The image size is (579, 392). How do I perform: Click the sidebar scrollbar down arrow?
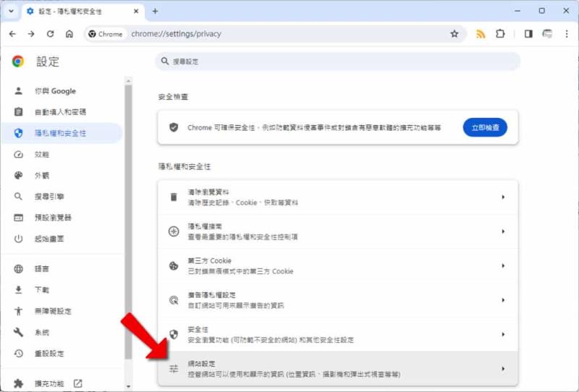click(128, 386)
